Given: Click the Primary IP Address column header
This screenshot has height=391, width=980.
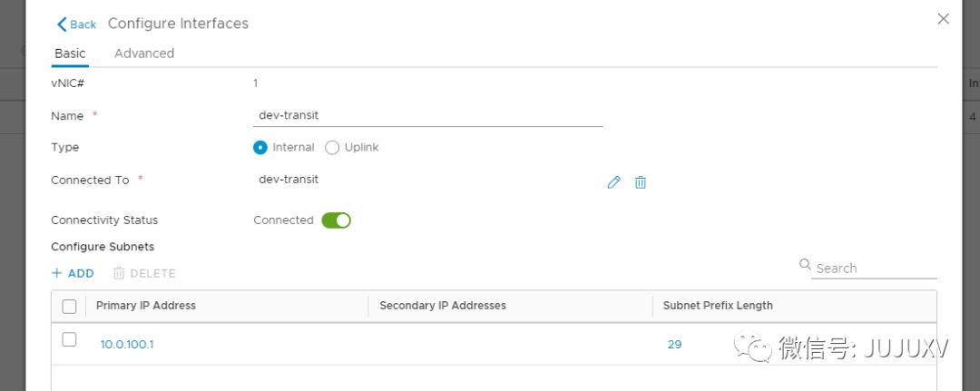Looking at the screenshot, I should click(146, 306).
